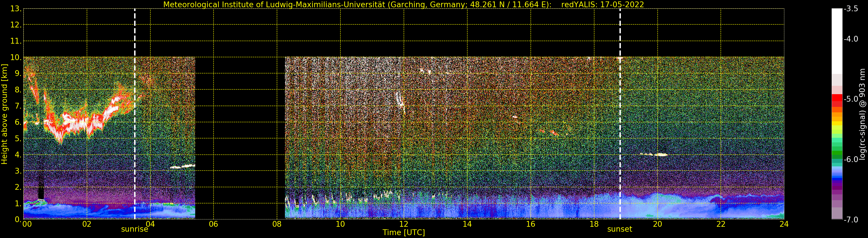This screenshot has height=238, width=868.
Task: Click the 7 height tick label
Action: pyautogui.click(x=18, y=106)
